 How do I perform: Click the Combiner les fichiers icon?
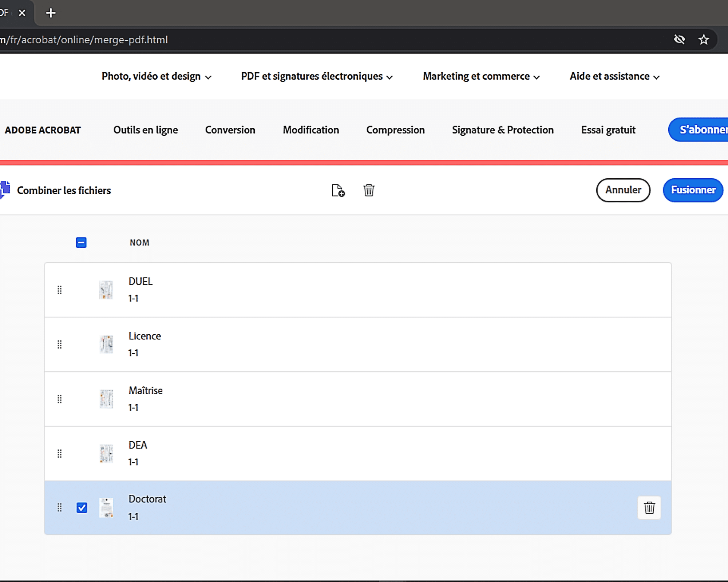(5, 190)
